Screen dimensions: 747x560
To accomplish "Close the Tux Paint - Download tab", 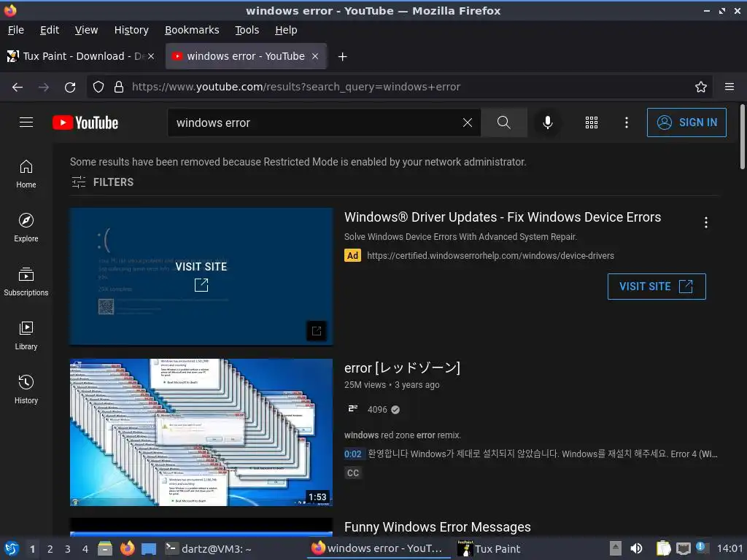I will 151,56.
